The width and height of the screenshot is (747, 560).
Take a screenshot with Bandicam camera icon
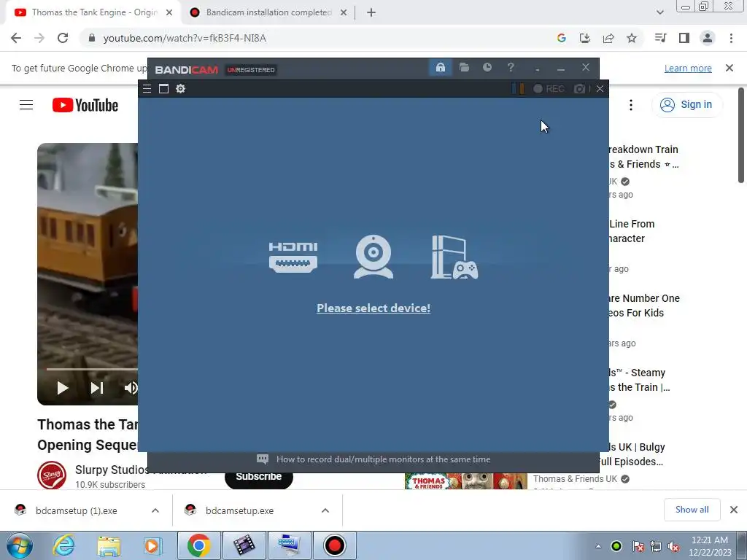(x=579, y=88)
